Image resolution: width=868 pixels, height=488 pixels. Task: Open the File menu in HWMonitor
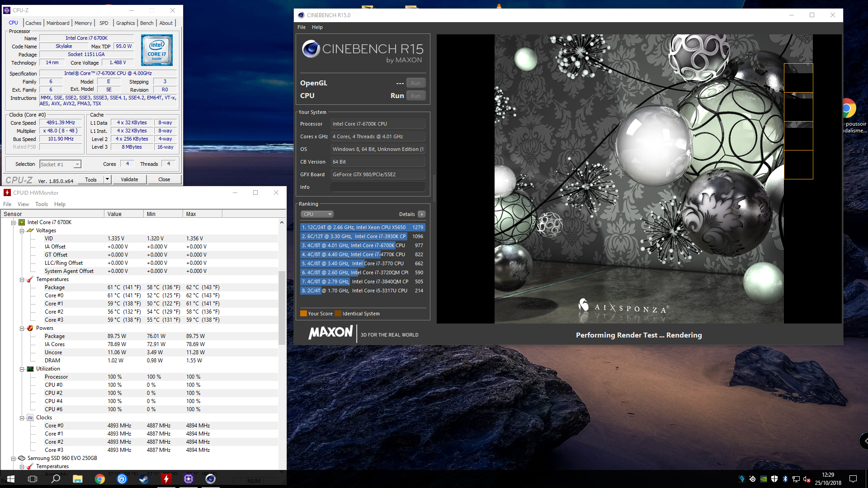(7, 204)
